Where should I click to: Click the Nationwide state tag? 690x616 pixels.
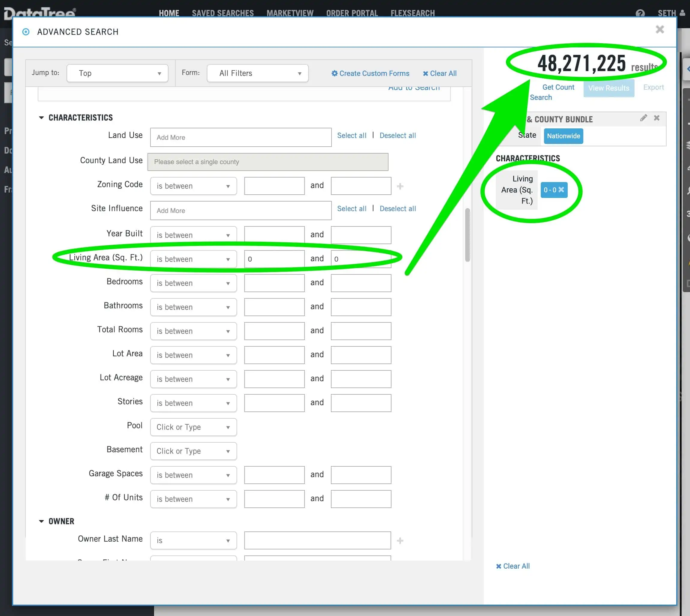pyautogui.click(x=563, y=136)
